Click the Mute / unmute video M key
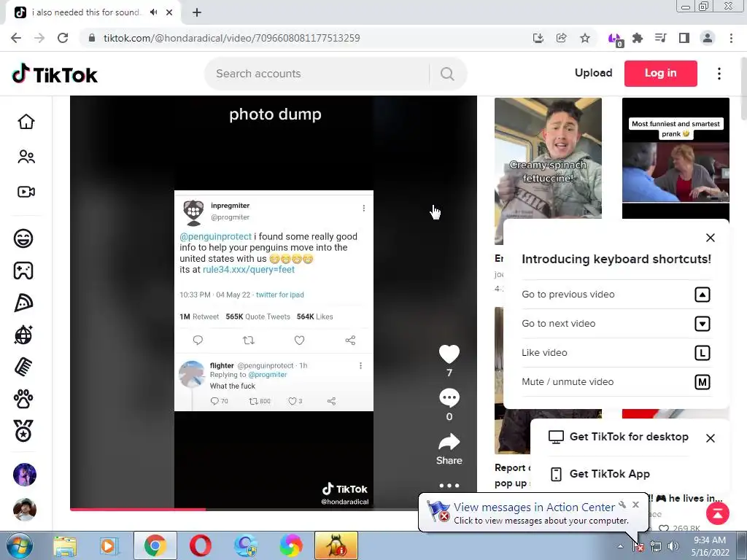Viewport: 747px width, 560px height. pyautogui.click(x=703, y=382)
